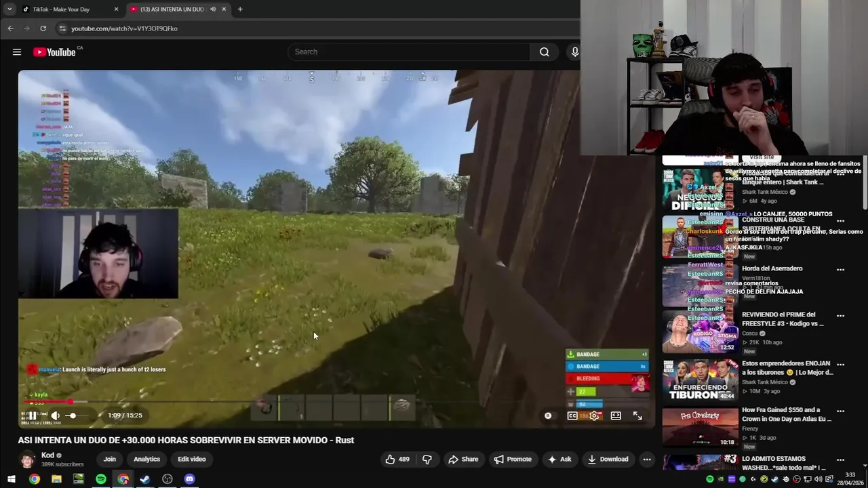Open Steam from the taskbar

[x=145, y=479]
